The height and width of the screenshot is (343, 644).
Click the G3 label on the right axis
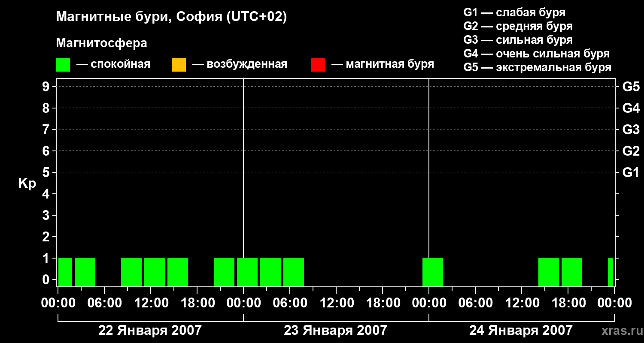click(x=631, y=129)
